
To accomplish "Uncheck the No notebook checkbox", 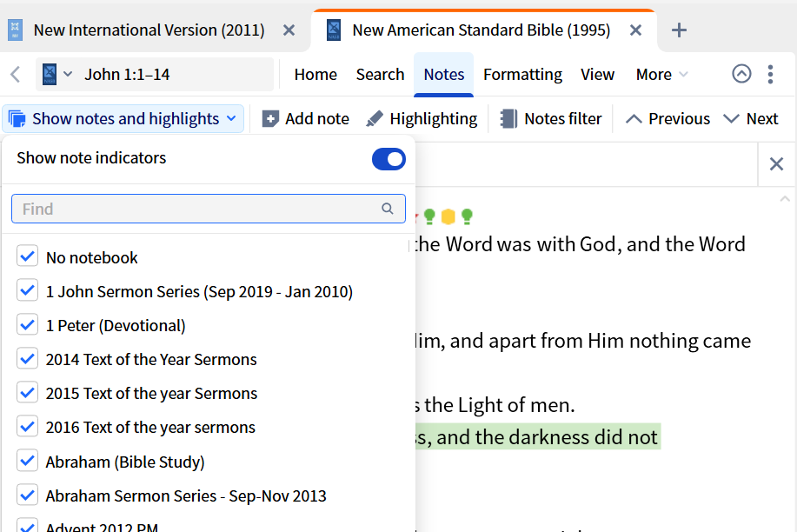I will pos(28,257).
